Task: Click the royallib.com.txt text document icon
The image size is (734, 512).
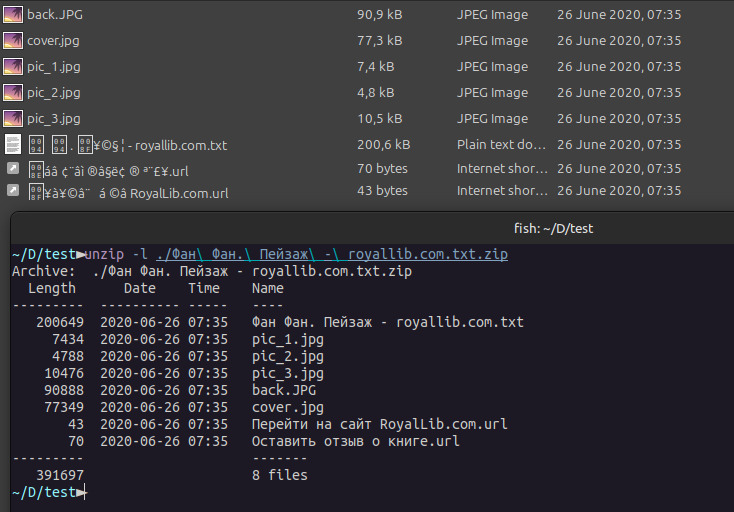Action: [x=13, y=145]
